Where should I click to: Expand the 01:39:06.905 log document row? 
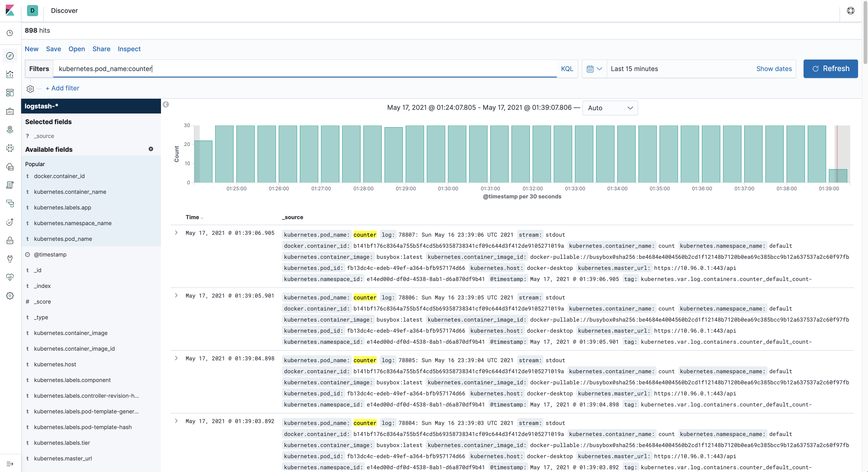[x=176, y=233]
